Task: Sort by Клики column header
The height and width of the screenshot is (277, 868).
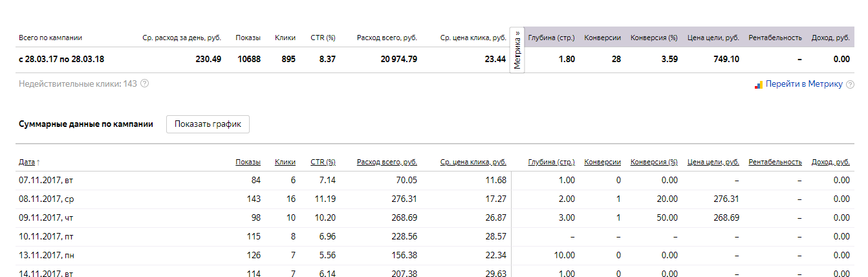Action: tap(285, 162)
